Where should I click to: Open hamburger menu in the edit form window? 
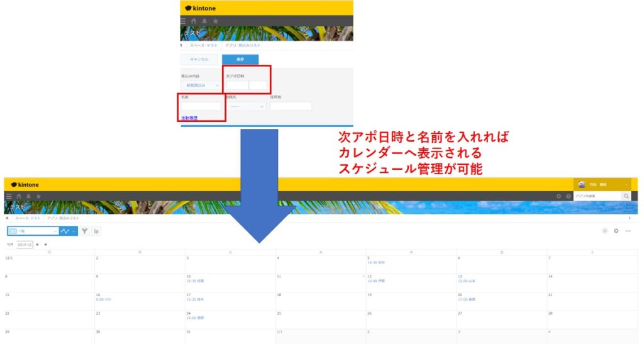pyautogui.click(x=183, y=21)
